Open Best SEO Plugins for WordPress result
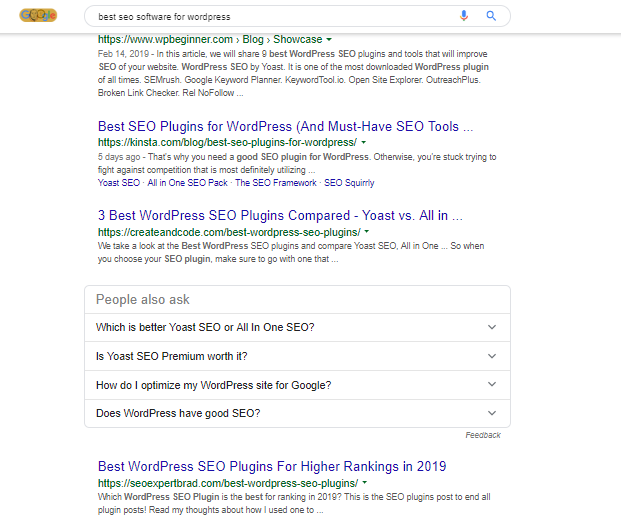 pyautogui.click(x=285, y=127)
